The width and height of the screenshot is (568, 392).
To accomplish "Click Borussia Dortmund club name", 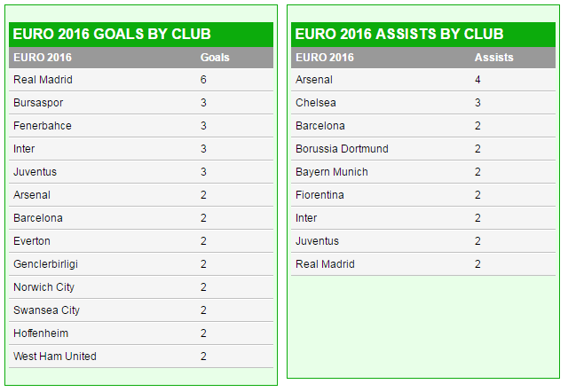I will 342,149.
